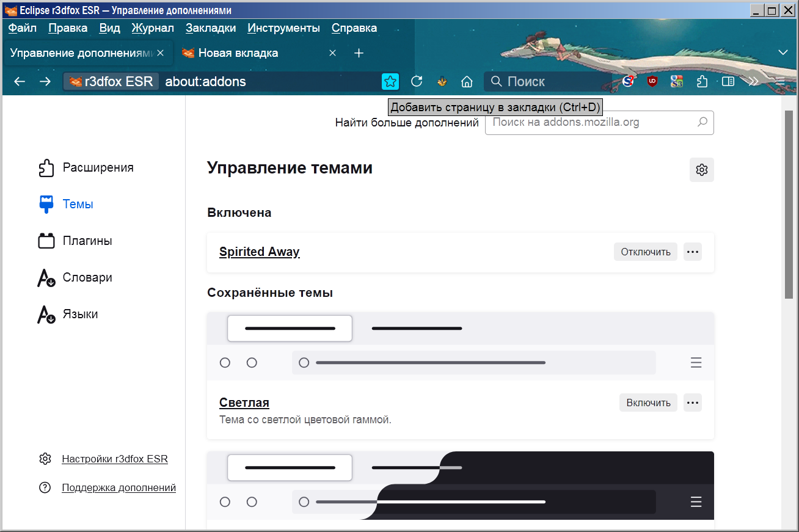Open more options for Светлая theme
This screenshot has width=799, height=532.
click(x=693, y=403)
